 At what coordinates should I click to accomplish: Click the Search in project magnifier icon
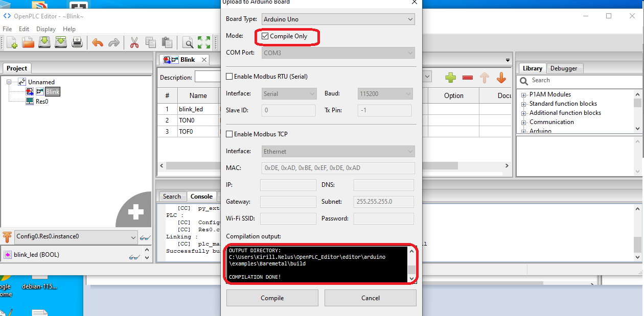(x=188, y=42)
